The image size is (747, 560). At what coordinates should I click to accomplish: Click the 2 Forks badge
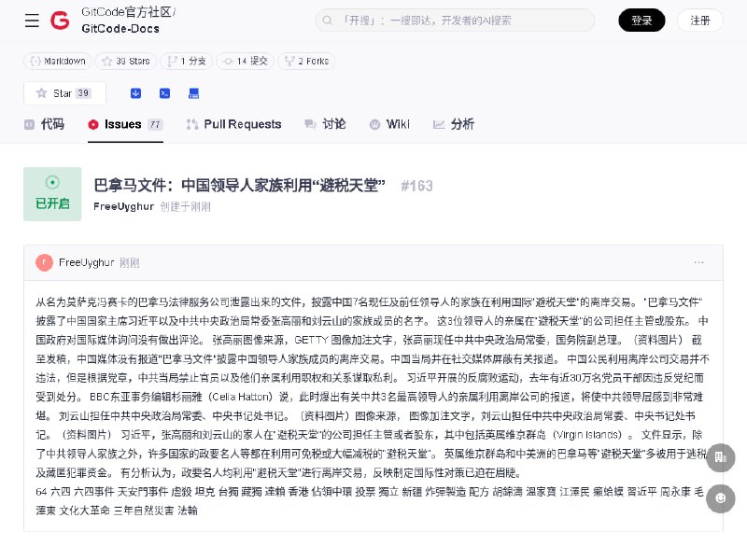(x=306, y=61)
